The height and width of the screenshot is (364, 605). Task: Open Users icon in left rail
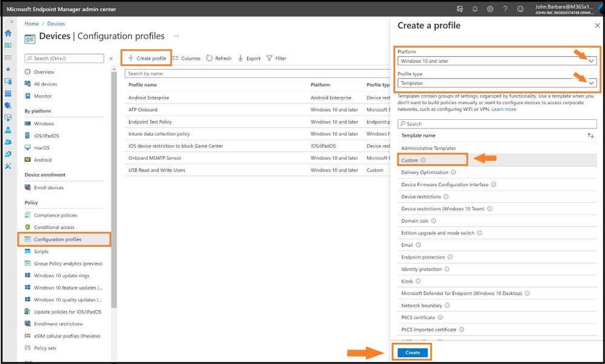(8, 130)
